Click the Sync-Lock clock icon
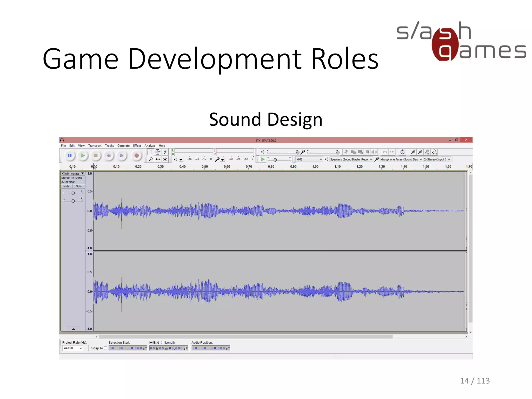532x399 pixels. [x=402, y=152]
